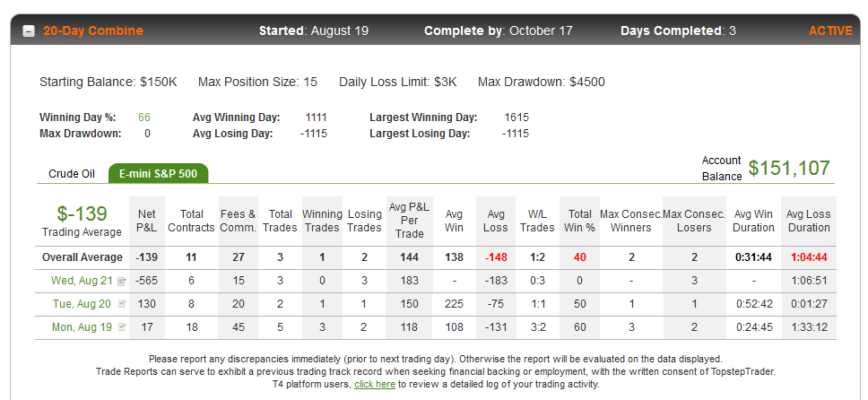Switch to the Crude Oil tab
The image size is (868, 400).
click(72, 174)
